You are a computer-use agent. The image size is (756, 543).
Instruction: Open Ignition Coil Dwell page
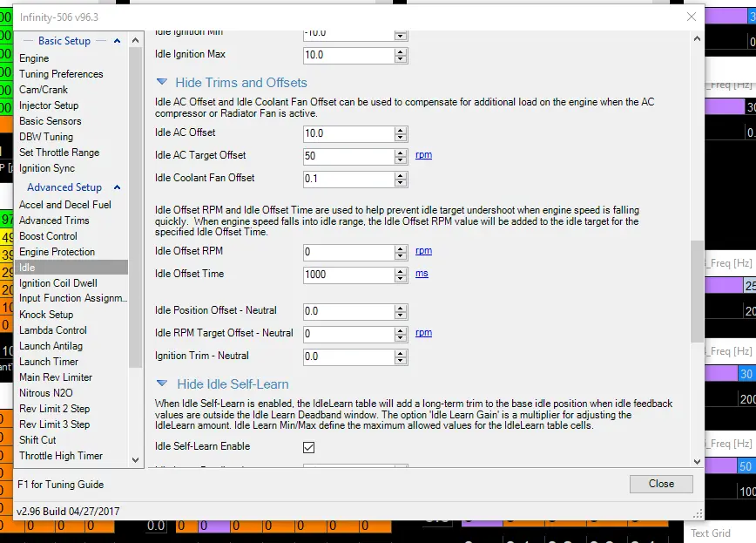[x=58, y=283]
